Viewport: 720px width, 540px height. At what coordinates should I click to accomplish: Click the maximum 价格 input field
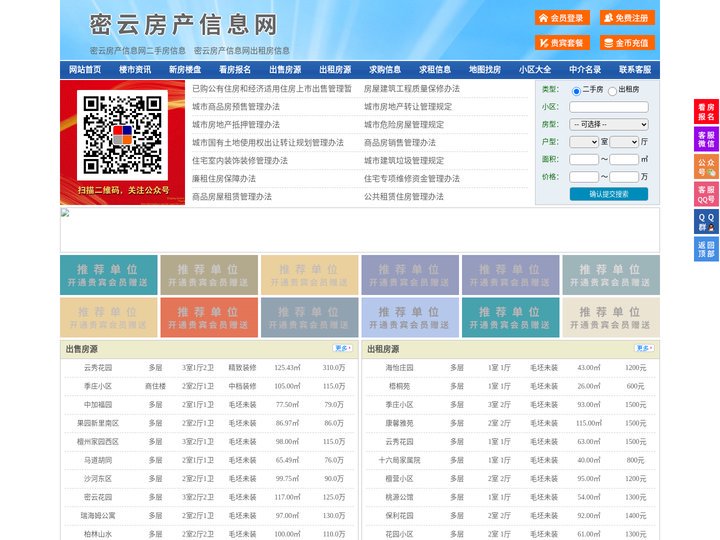(624, 177)
